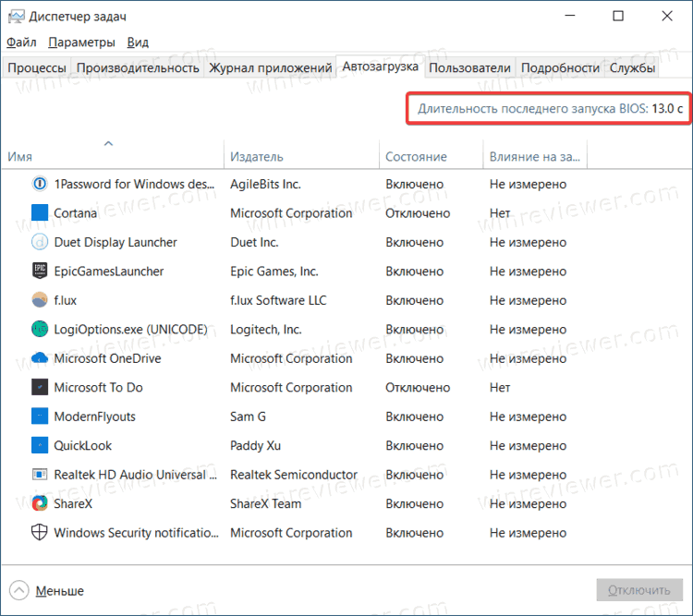Click the Realtek Semiconductor publisher cell
Viewport: 693px width, 616px height.
(294, 475)
